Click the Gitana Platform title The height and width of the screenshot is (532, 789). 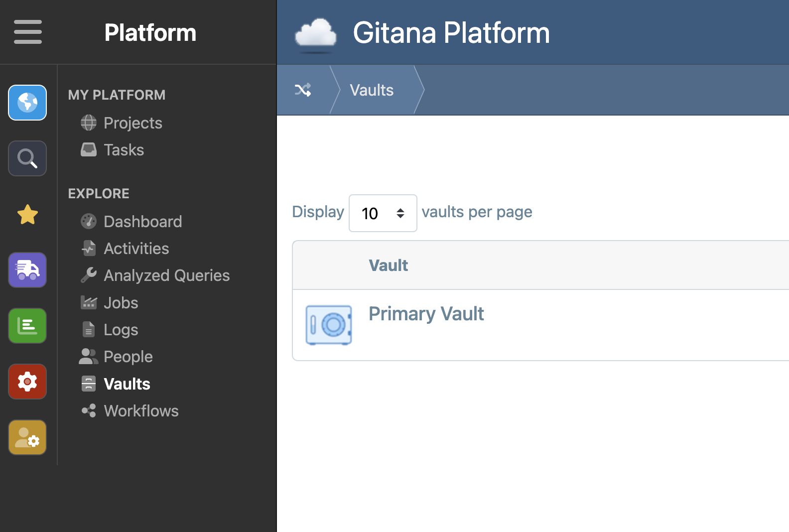tap(451, 33)
